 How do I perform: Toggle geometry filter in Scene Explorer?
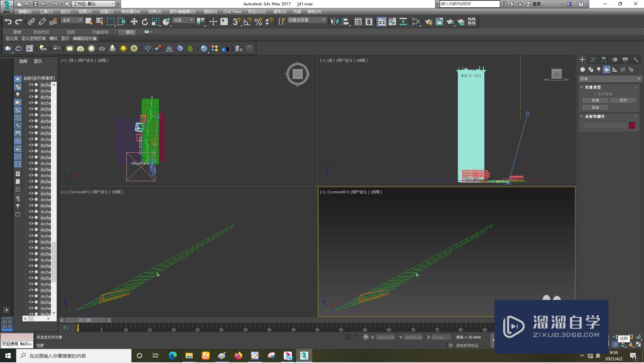click(x=18, y=79)
